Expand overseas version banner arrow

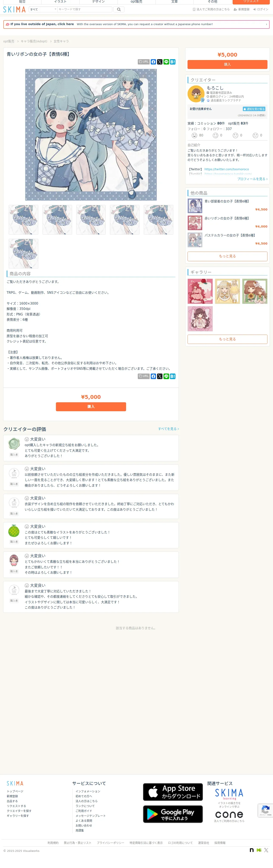pos(266,24)
